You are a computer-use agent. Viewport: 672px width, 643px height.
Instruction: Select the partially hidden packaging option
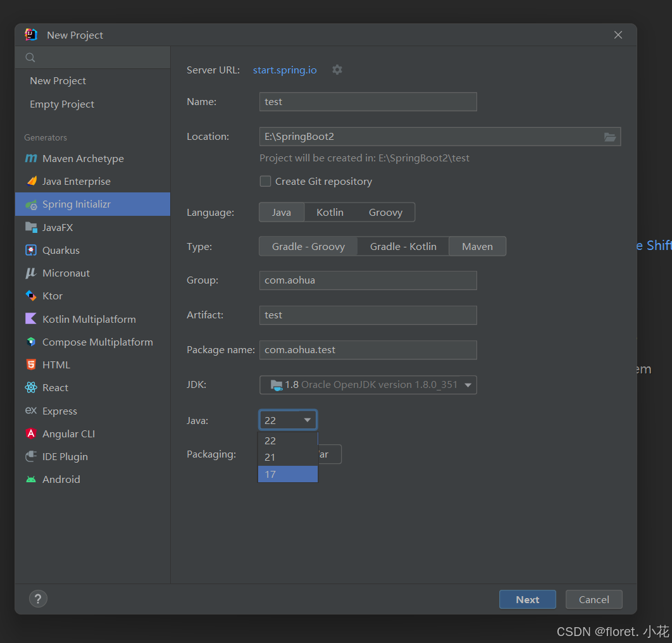pyautogui.click(x=330, y=454)
